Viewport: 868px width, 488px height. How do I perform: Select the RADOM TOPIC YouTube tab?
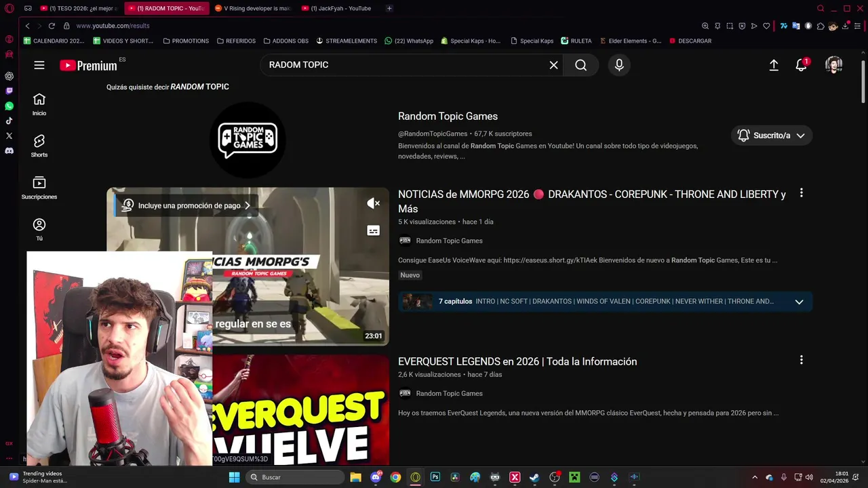(166, 8)
